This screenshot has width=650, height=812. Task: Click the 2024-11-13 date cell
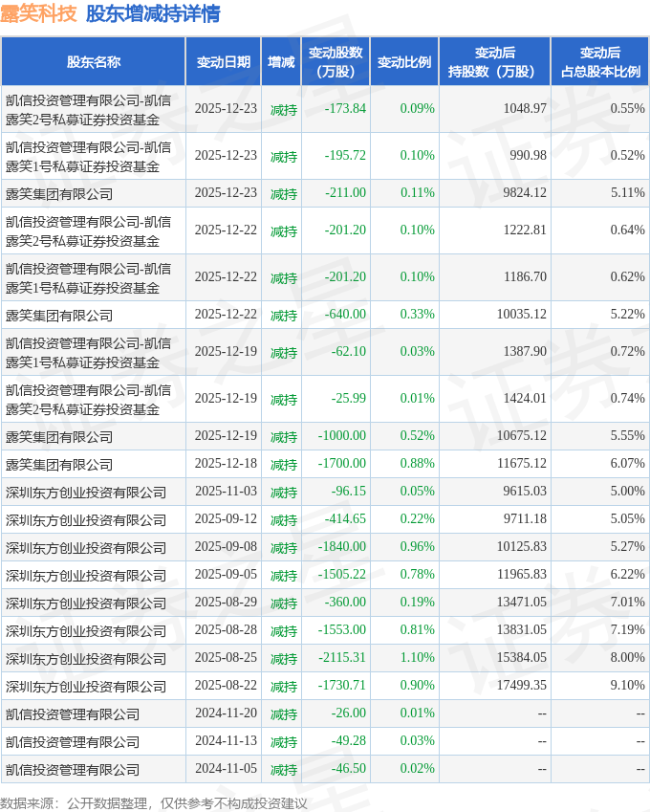click(x=226, y=740)
